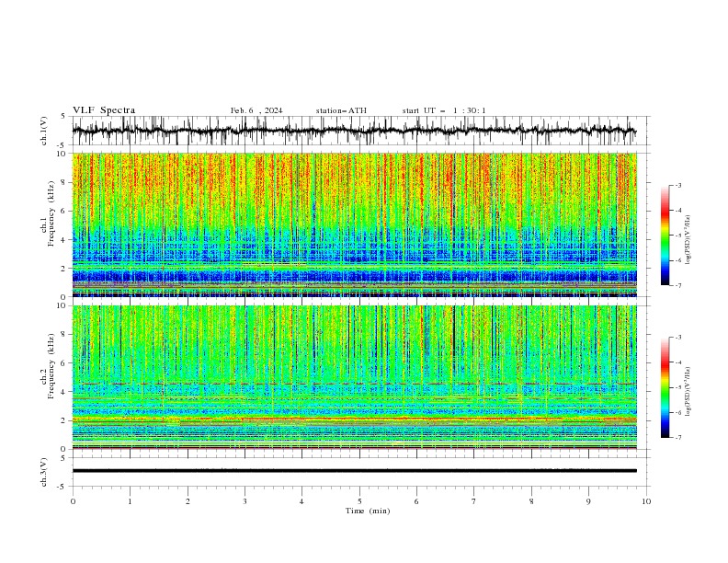Click the time axis tick label '10'
This screenshot has width=728, height=563.
coord(646,501)
